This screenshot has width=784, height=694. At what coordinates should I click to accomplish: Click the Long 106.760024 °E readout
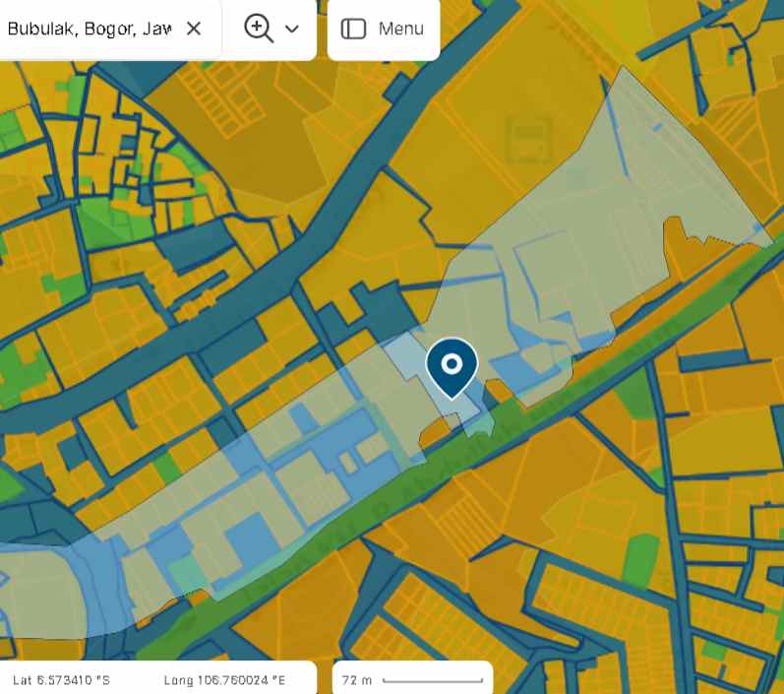224,680
